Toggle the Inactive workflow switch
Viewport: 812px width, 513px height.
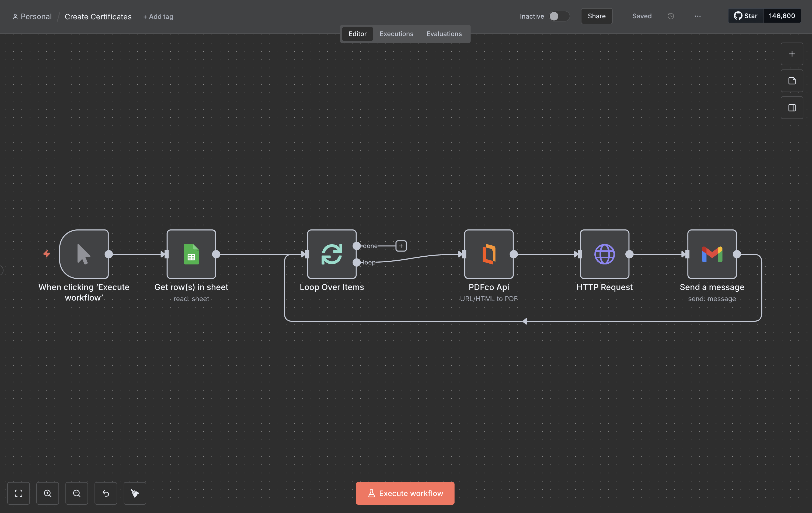pos(559,16)
